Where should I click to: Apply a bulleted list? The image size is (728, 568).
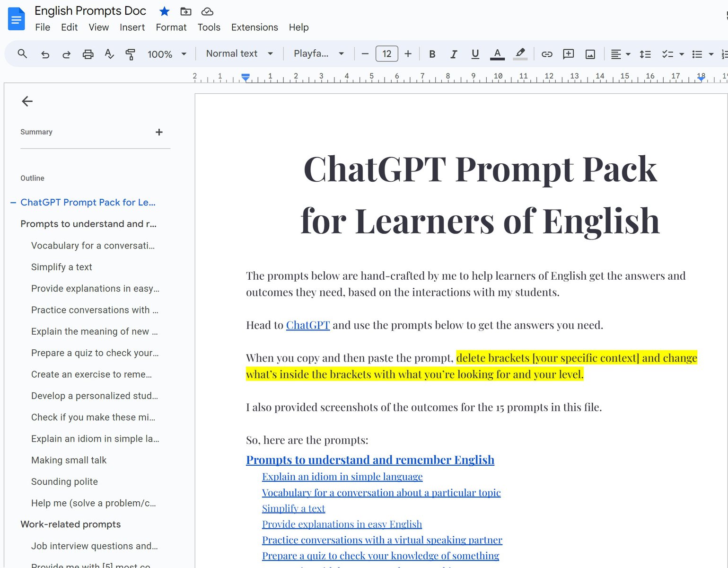click(x=697, y=54)
